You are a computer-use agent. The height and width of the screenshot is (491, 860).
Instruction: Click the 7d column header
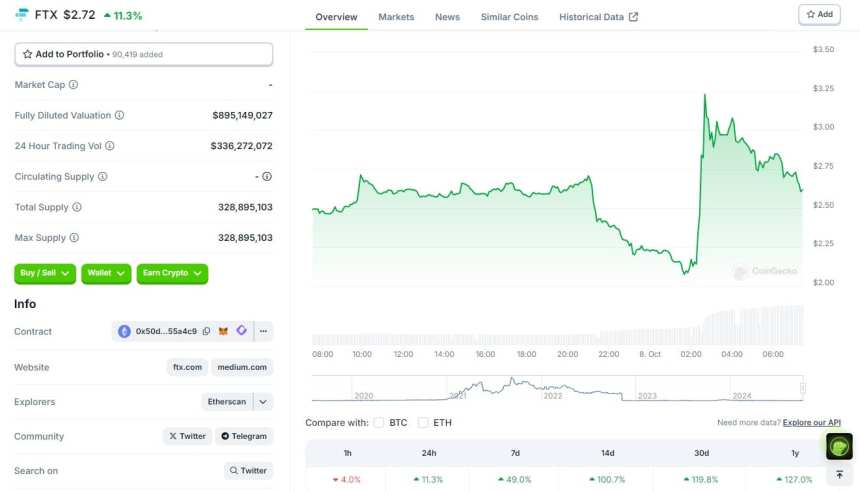pos(515,453)
